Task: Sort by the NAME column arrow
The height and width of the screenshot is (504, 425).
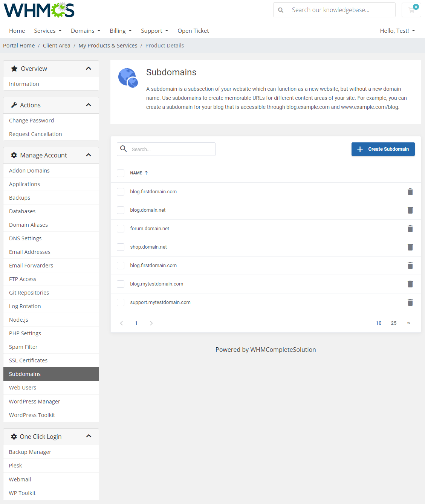Action: [x=146, y=173]
